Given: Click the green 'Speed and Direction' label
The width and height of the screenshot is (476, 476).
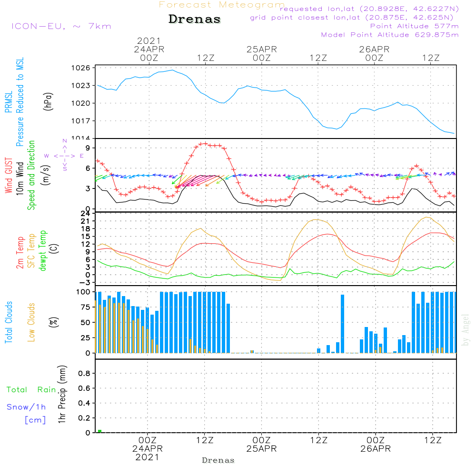Looking at the screenshot, I should pyautogui.click(x=31, y=175).
